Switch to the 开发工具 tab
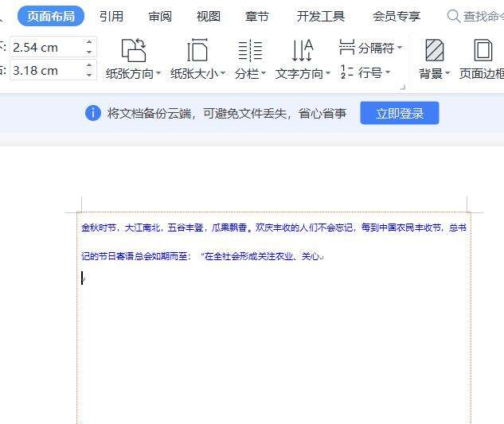 320,16
